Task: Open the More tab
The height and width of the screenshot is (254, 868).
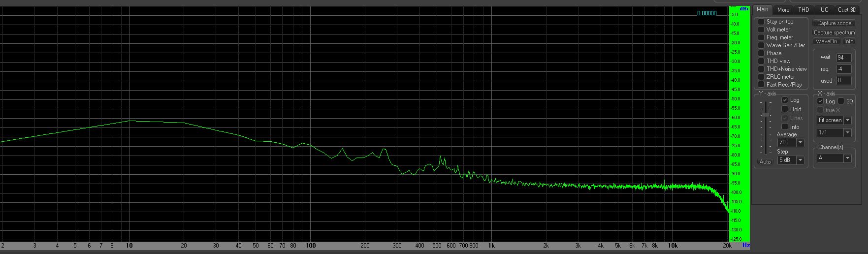Action: (783, 10)
